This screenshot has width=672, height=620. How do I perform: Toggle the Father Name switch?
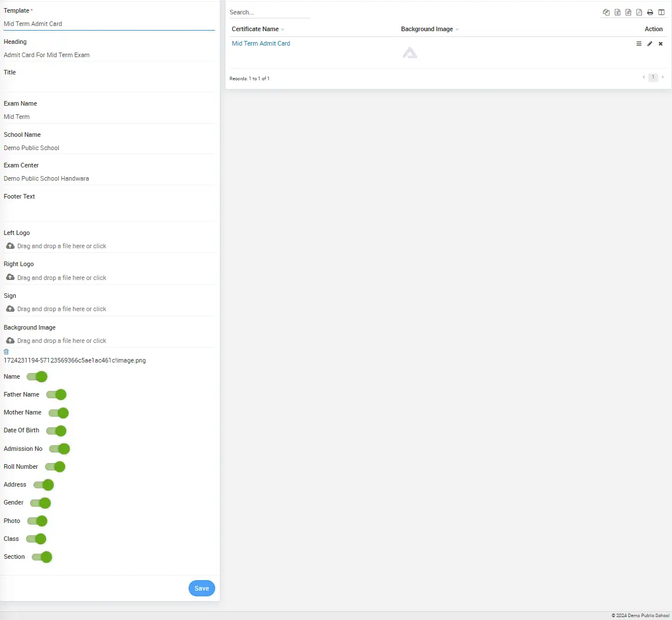pos(57,395)
